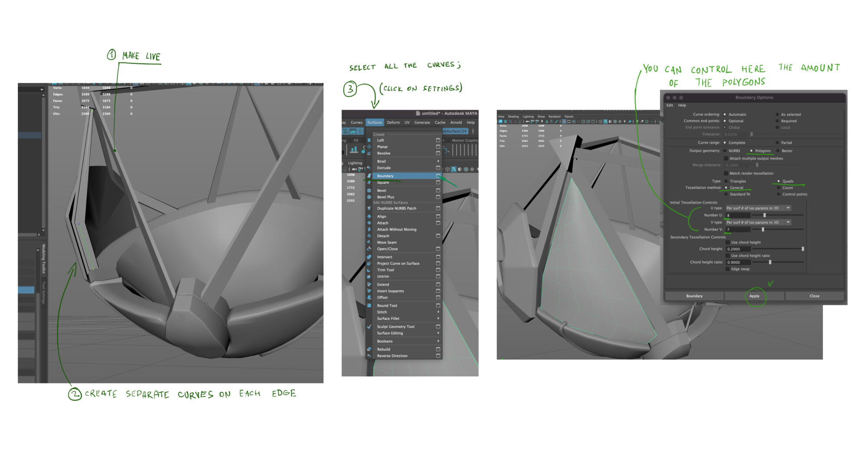Open the Open/Close options box

pos(438,249)
